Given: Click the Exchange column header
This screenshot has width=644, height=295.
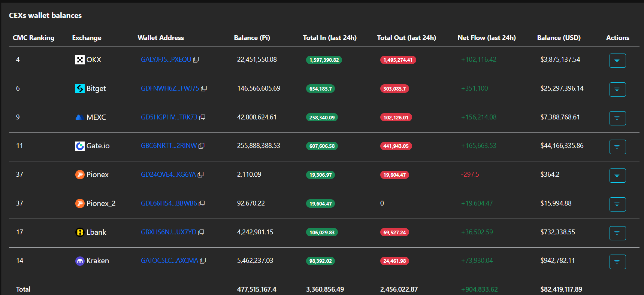Looking at the screenshot, I should tap(87, 38).
